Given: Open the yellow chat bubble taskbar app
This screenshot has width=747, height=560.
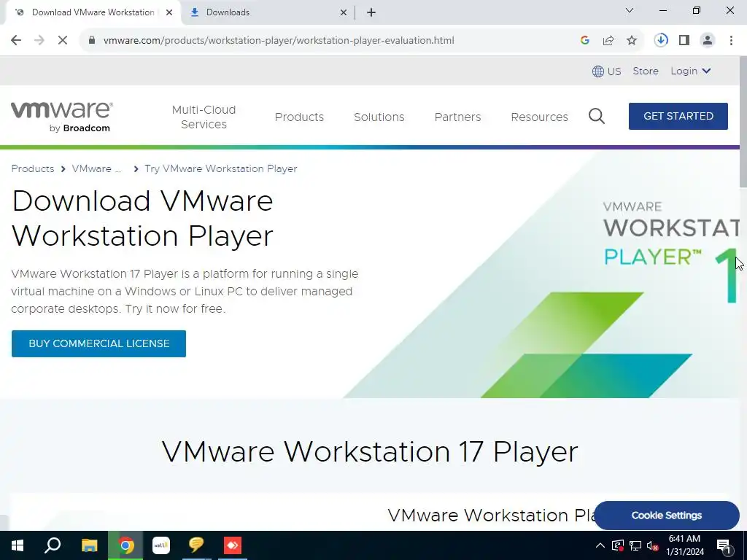Looking at the screenshot, I should 196,545.
